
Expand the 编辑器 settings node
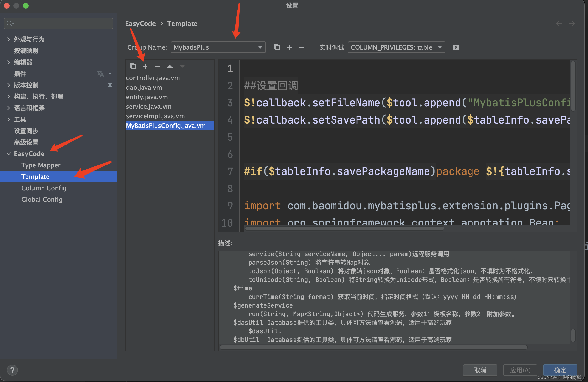9,62
